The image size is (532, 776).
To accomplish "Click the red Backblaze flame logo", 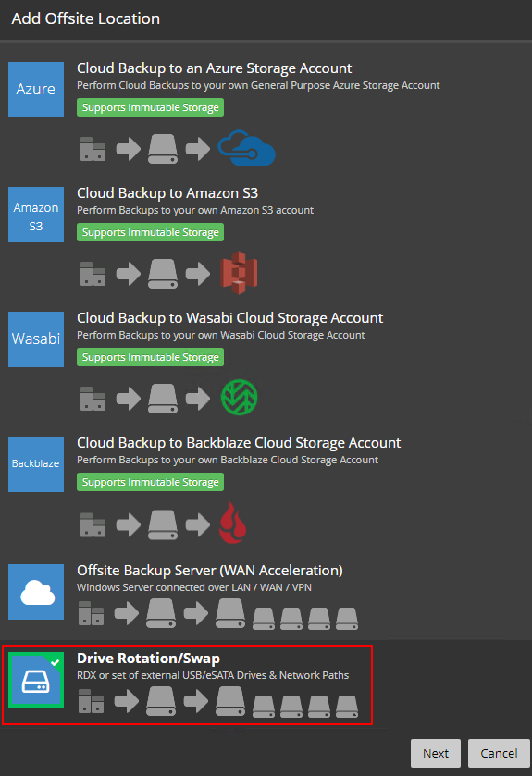I will (232, 523).
